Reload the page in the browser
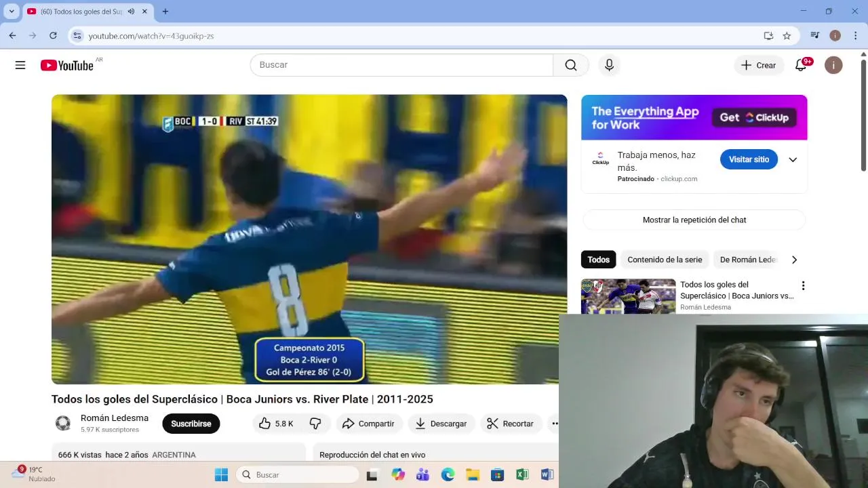Image resolution: width=868 pixels, height=488 pixels. coord(53,35)
